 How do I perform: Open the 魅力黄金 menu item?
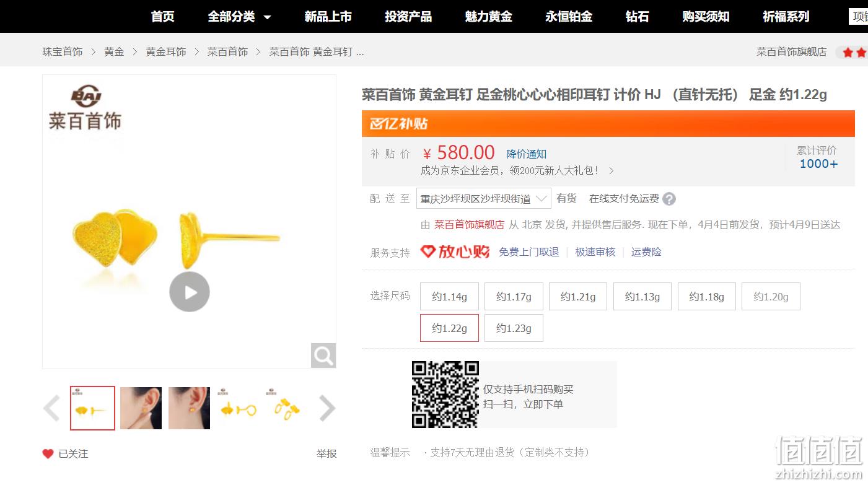[x=489, y=17]
